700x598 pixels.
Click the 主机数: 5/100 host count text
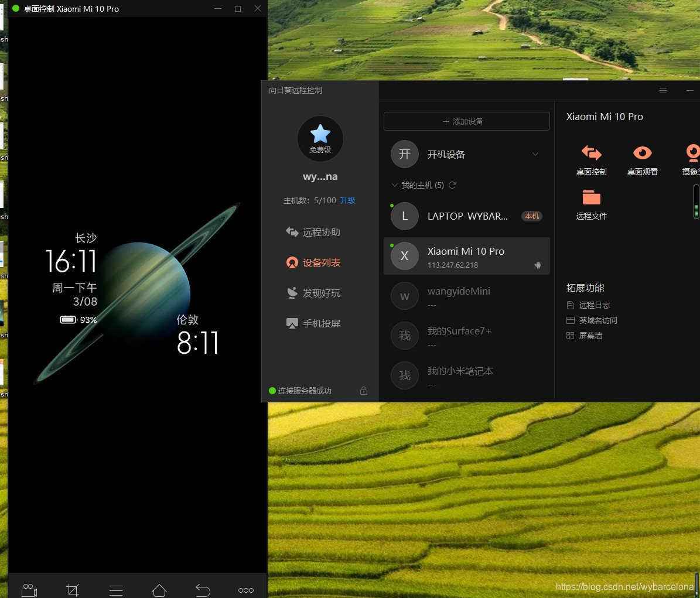click(310, 200)
